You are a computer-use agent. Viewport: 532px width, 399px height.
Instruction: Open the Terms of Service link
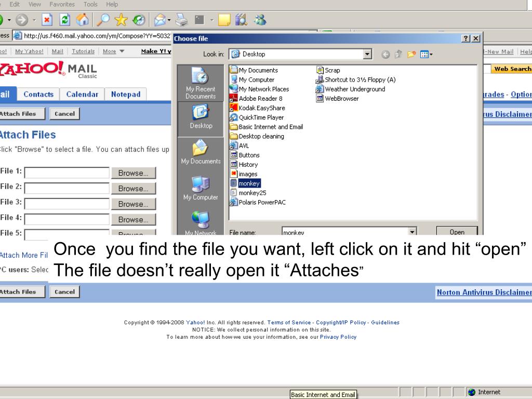pos(289,322)
